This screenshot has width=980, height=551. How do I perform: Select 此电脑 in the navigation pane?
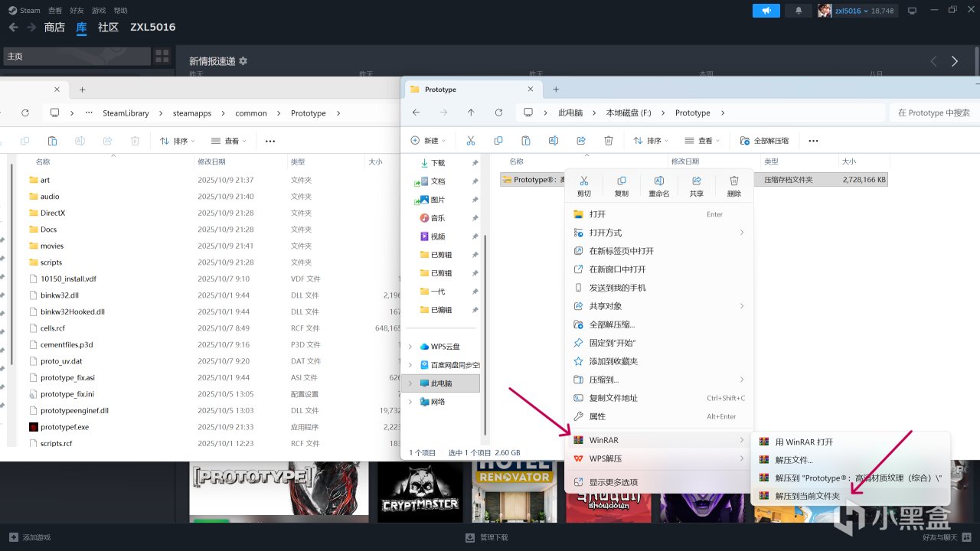pyautogui.click(x=443, y=383)
